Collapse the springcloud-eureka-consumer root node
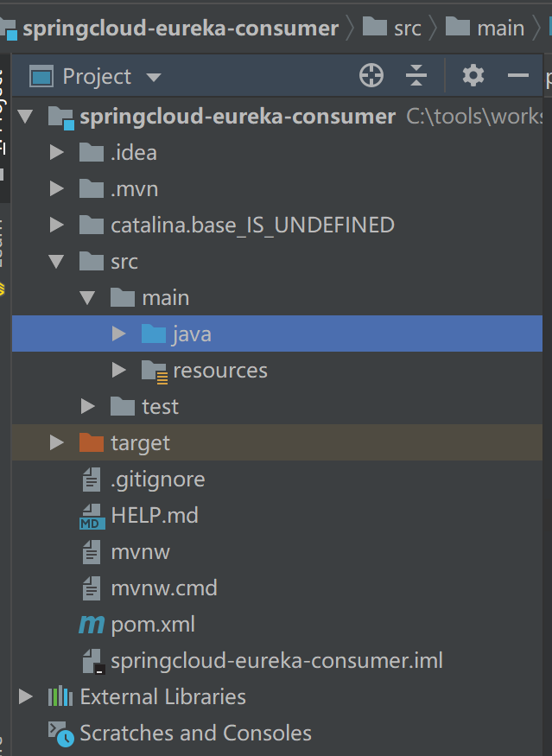552x756 pixels. pos(25,116)
